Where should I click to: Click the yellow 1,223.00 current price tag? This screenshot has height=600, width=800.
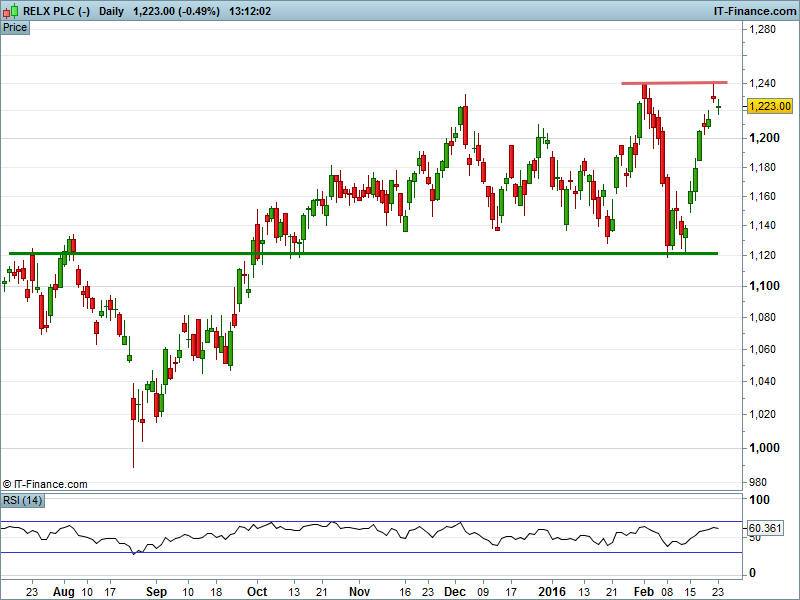coord(769,106)
